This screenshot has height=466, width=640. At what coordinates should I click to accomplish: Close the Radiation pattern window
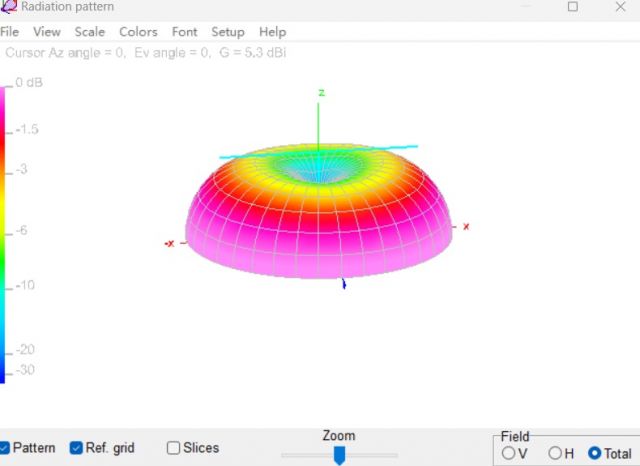[620, 7]
